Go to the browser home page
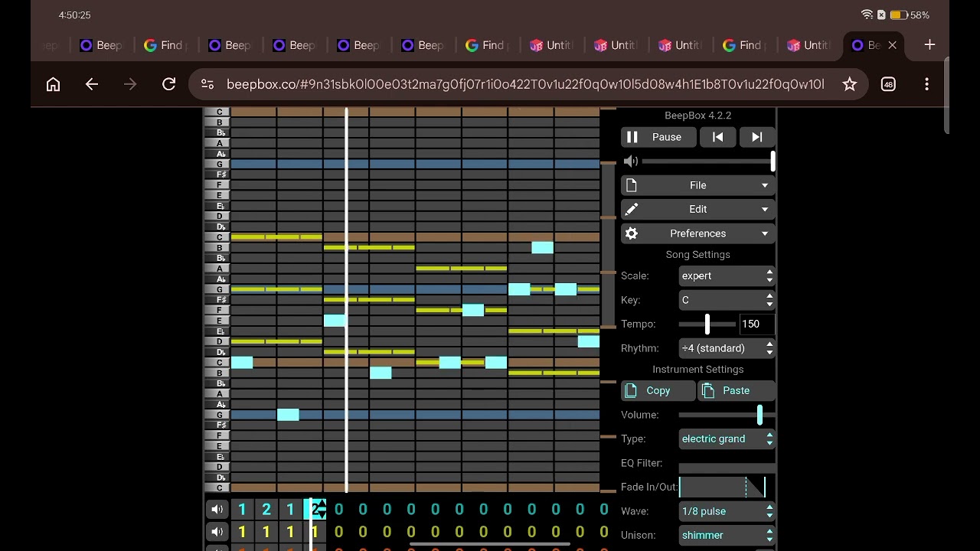This screenshot has width=980, height=551. pyautogui.click(x=53, y=84)
